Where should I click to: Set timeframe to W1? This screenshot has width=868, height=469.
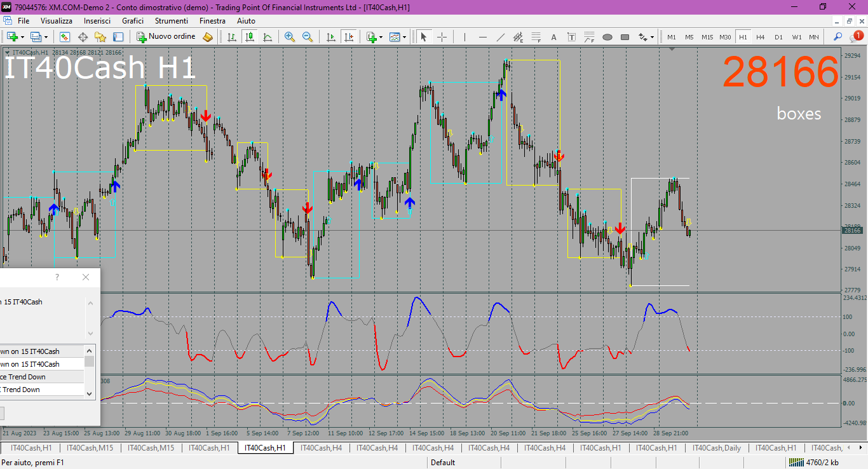[796, 37]
